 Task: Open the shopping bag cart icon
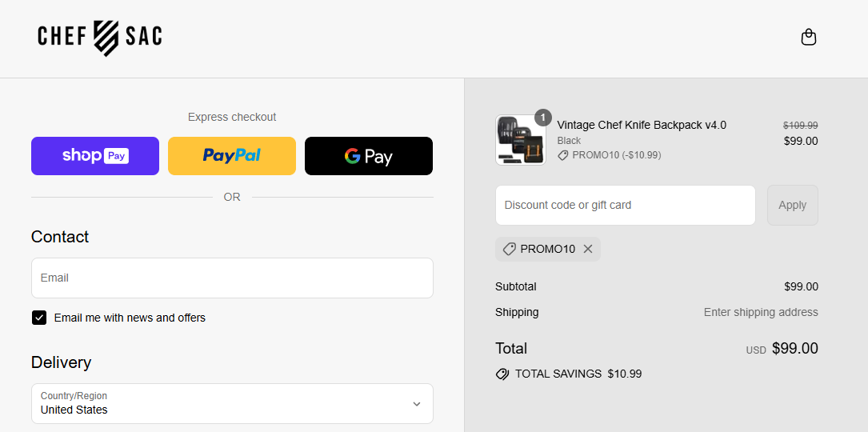tap(808, 38)
